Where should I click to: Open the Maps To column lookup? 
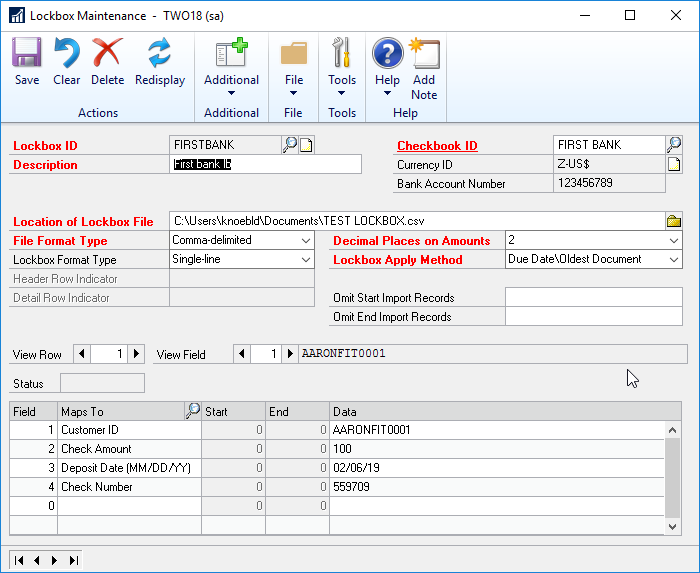point(192,411)
